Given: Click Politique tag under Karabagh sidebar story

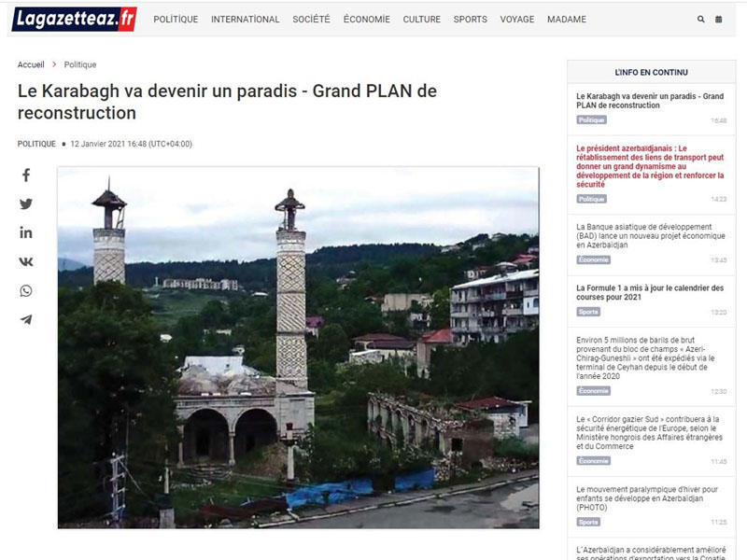Looking at the screenshot, I should click(x=591, y=120).
